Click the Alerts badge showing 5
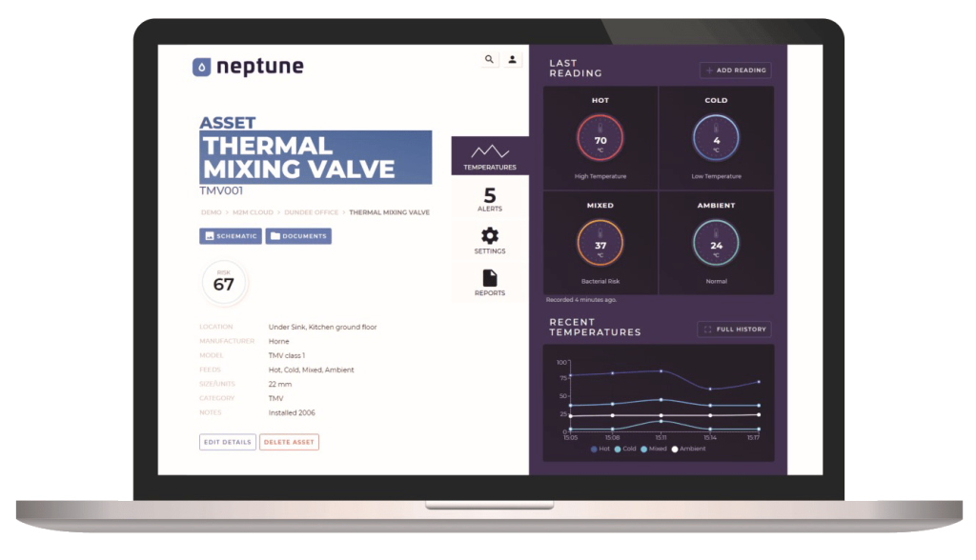The image size is (976, 560). [490, 197]
